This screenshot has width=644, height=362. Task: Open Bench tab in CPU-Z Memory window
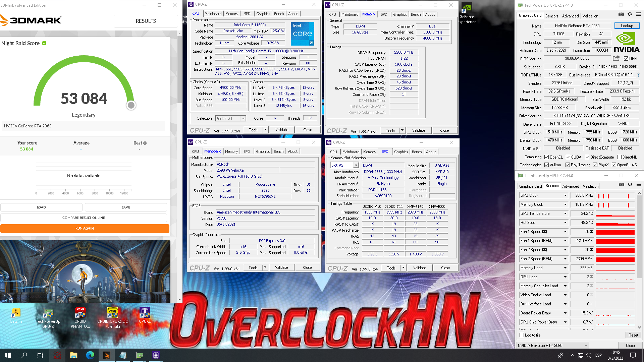pos(416,14)
